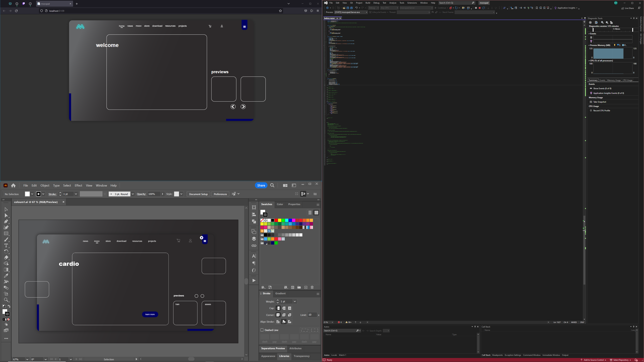Select the Zoom tool magnifier
This screenshot has height=362, width=644.
click(6, 300)
